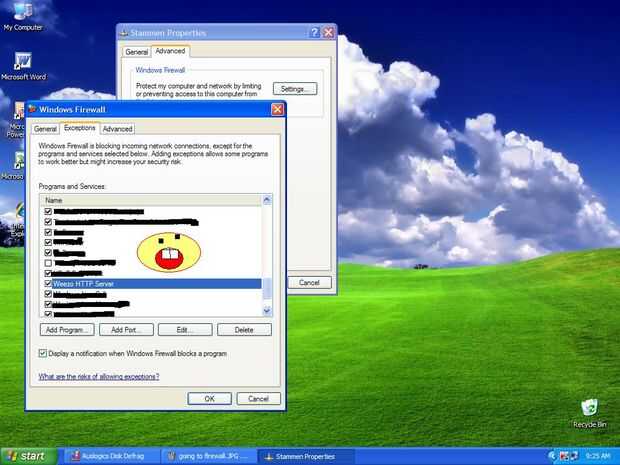
Task: Click Edit for selected exception
Action: click(185, 330)
